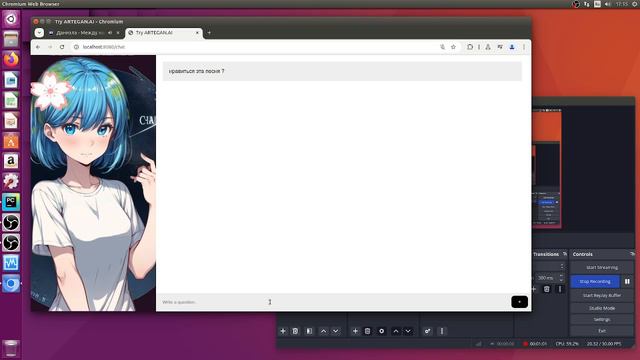The width and height of the screenshot is (640, 360).
Task: Adjust the 300 ms transition duration stepper
Action: (562, 278)
